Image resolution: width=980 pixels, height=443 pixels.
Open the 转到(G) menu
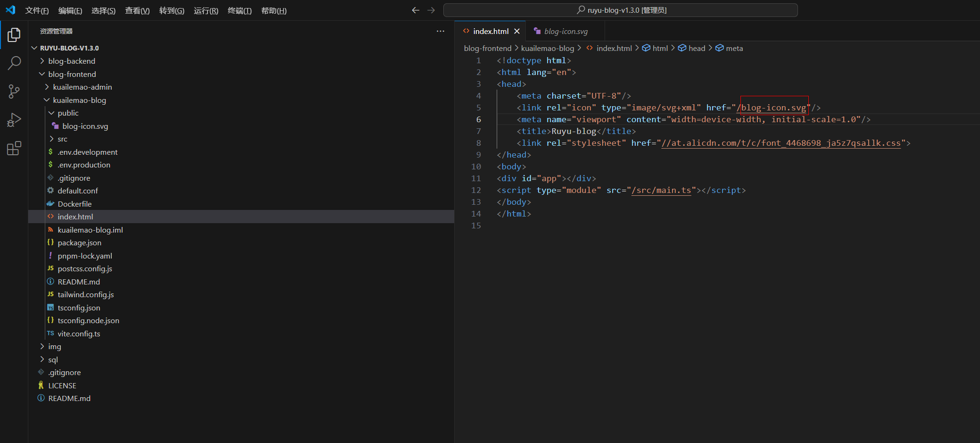[172, 10]
